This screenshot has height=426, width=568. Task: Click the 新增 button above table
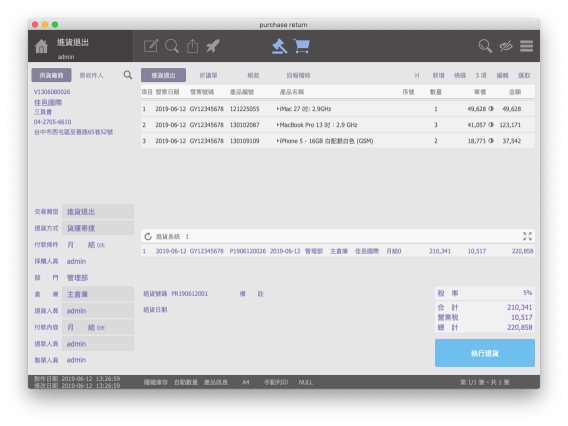pos(438,75)
